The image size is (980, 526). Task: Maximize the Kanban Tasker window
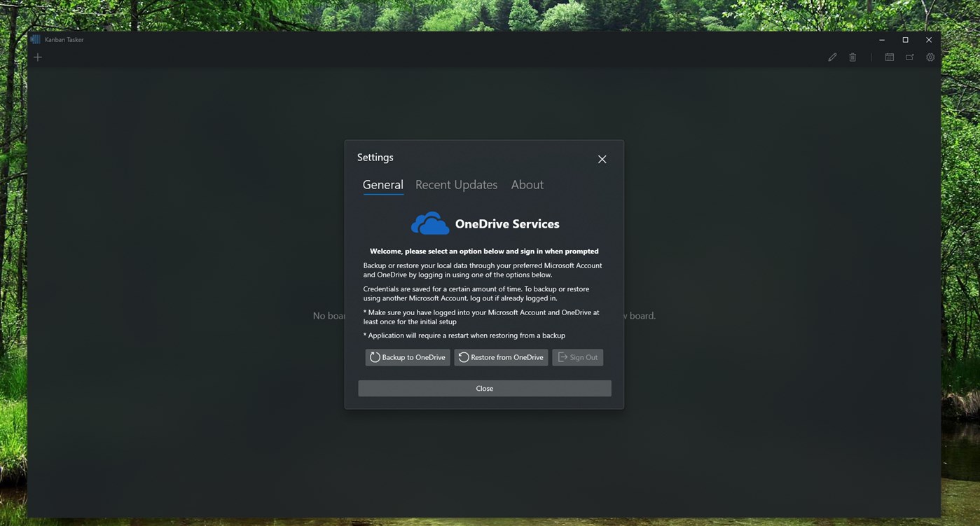[x=905, y=39]
